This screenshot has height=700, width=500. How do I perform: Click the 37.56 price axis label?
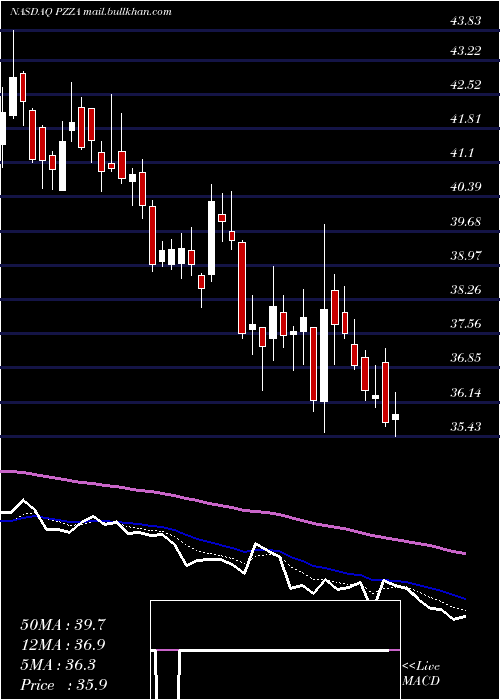[x=466, y=324]
